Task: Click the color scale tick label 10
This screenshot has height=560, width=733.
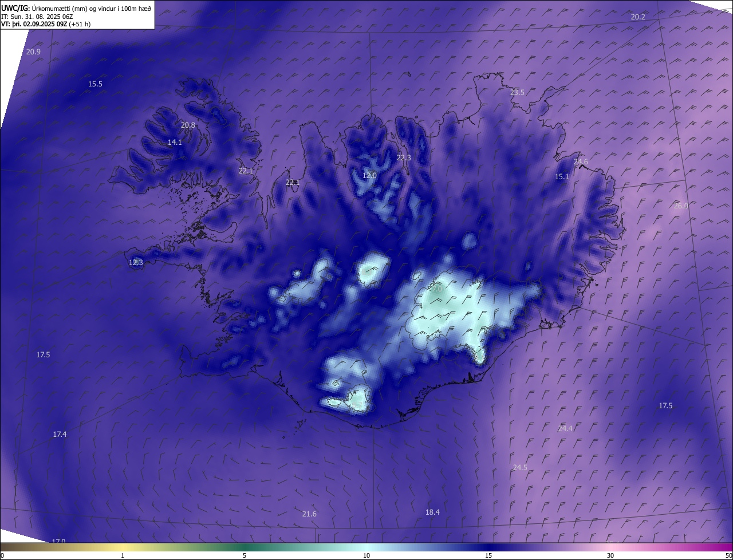Action: (x=366, y=555)
